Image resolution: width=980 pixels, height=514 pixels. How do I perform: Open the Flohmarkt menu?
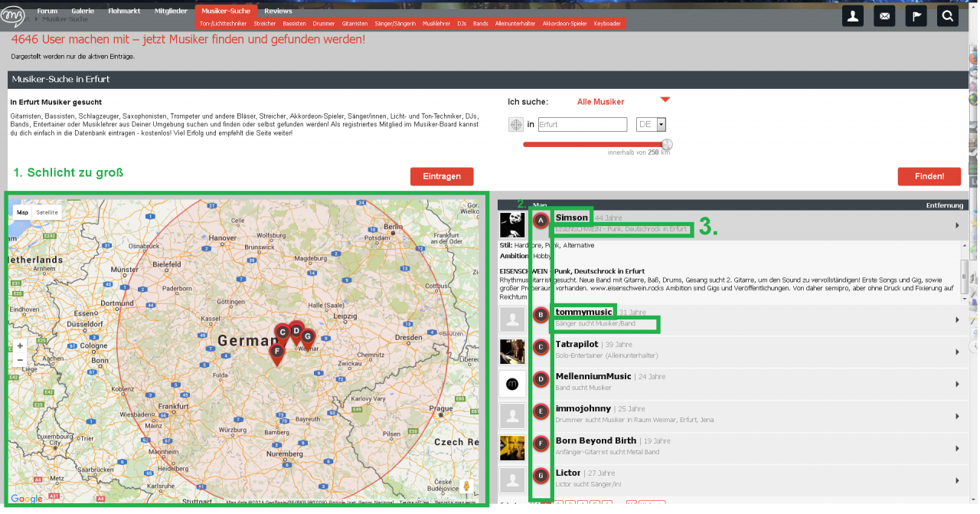(124, 11)
